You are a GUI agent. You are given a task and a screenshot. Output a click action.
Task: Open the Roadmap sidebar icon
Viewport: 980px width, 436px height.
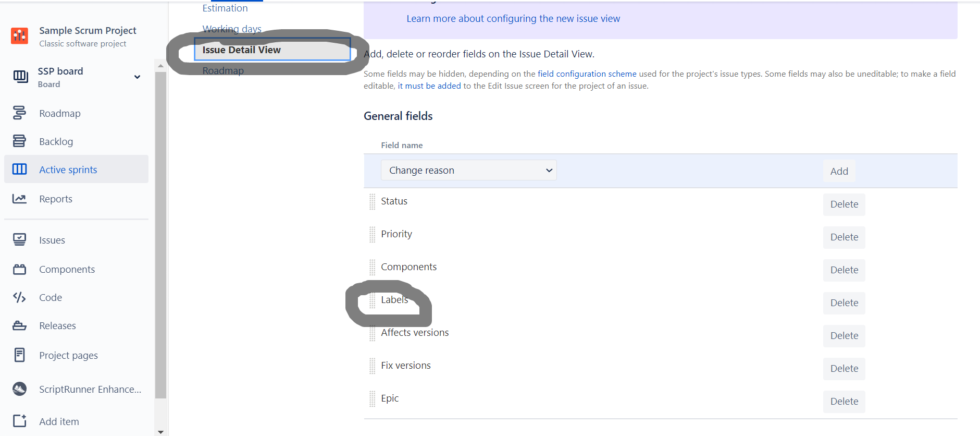[19, 113]
